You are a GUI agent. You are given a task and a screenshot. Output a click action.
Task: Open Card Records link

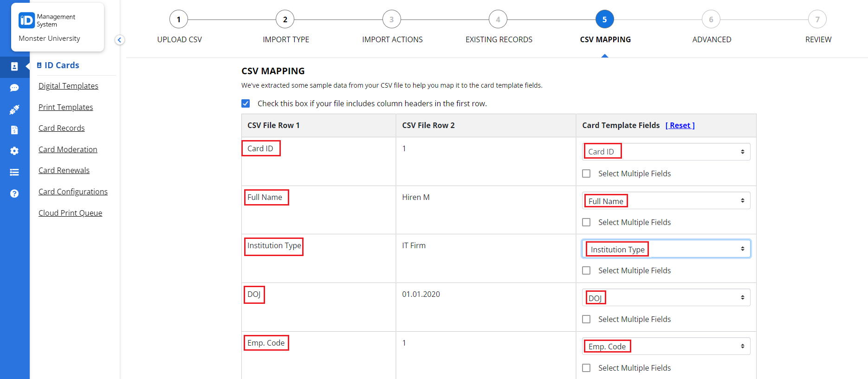(61, 128)
